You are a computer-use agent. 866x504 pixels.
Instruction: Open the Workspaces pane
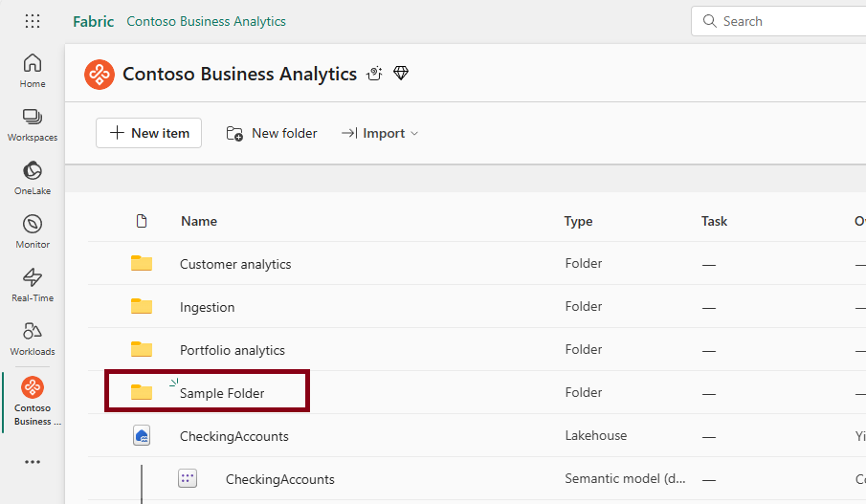tap(33, 124)
